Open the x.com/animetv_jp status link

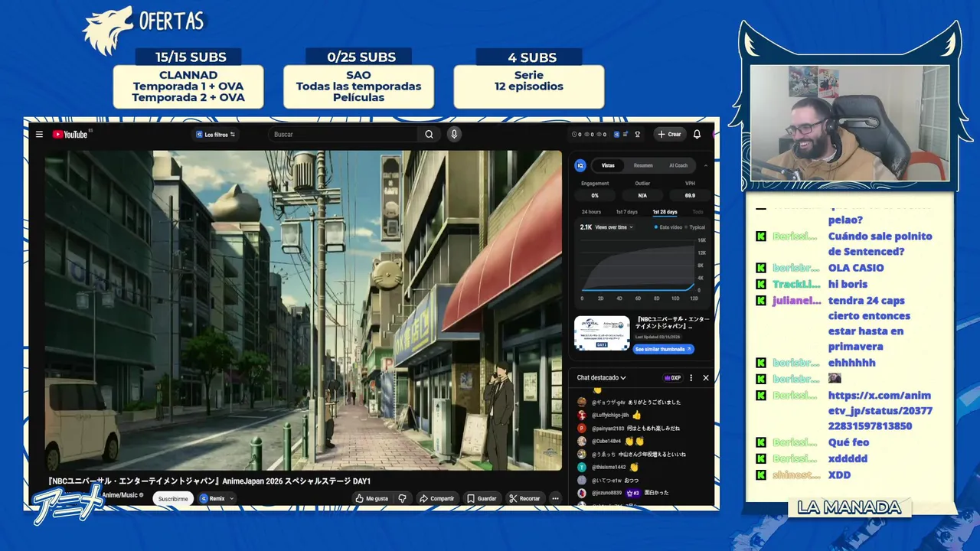[880, 410]
